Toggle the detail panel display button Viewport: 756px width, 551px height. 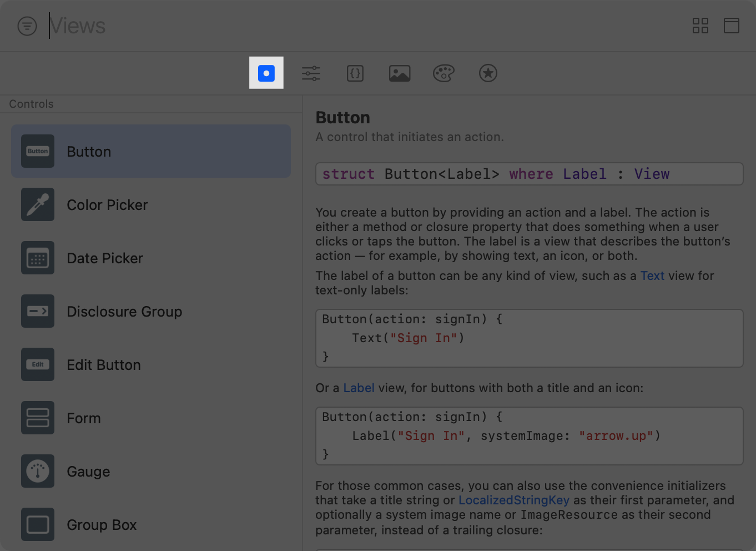click(731, 26)
